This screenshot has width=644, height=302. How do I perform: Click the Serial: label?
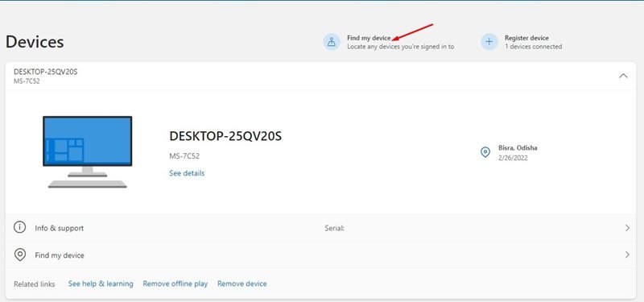tap(334, 228)
